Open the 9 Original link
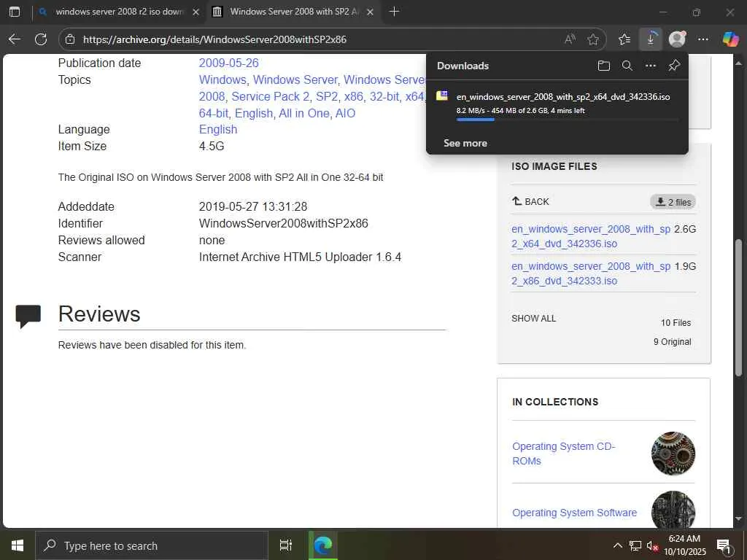The height and width of the screenshot is (560, 747). (x=672, y=342)
